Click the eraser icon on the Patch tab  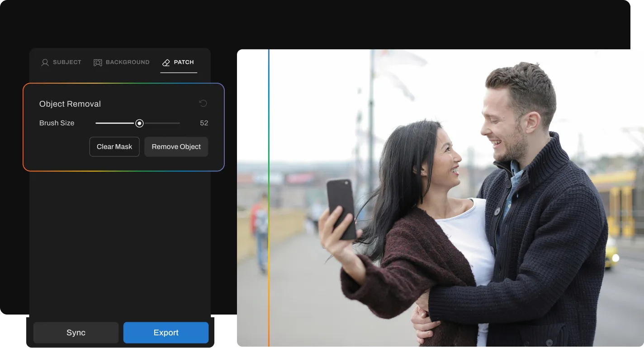[166, 62]
